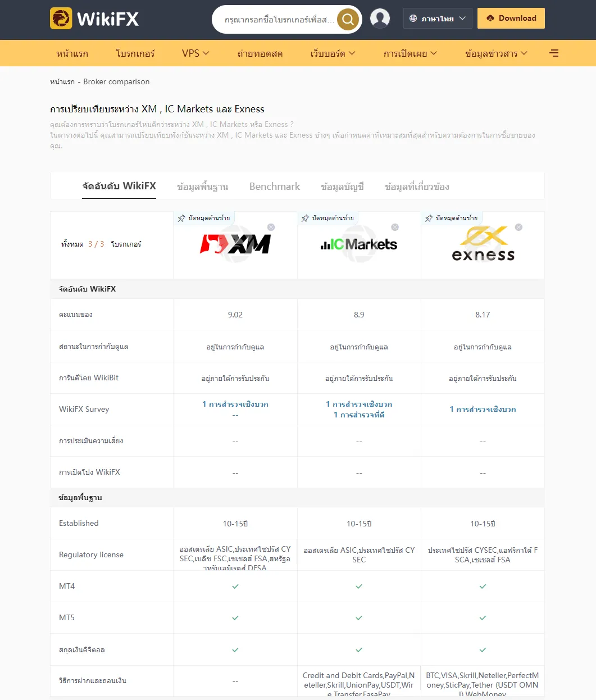The width and height of the screenshot is (596, 700).
Task: Open โบรกเกอร์ in navigation bar
Action: click(x=135, y=53)
